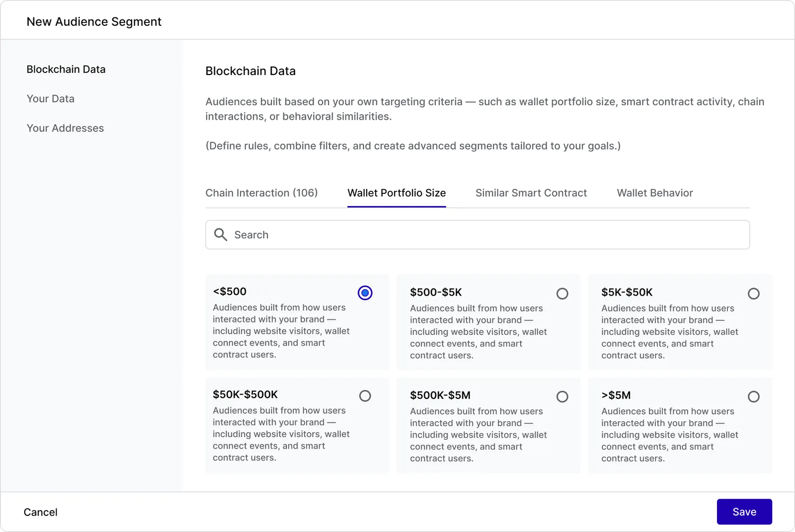Click the search magnifier icon

pyautogui.click(x=221, y=234)
